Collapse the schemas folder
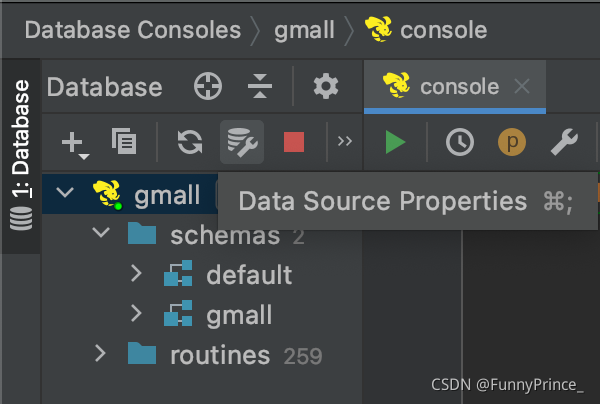 pyautogui.click(x=101, y=232)
